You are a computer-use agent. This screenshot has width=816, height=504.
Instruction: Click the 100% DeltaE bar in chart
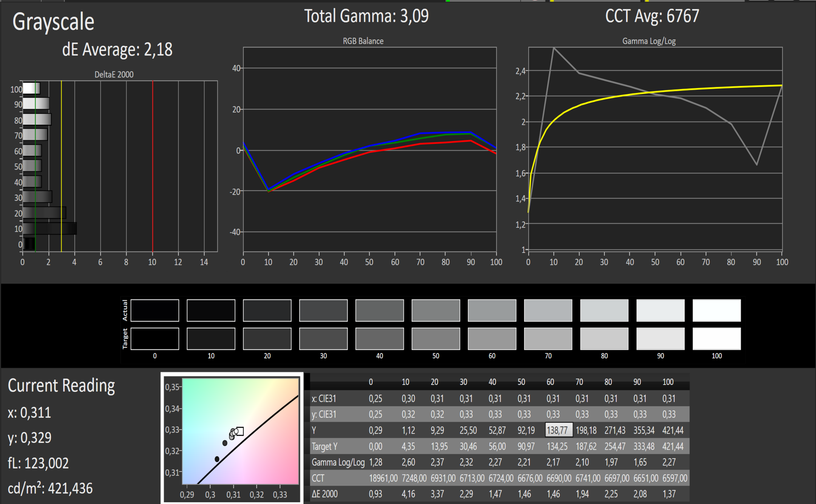click(31, 89)
